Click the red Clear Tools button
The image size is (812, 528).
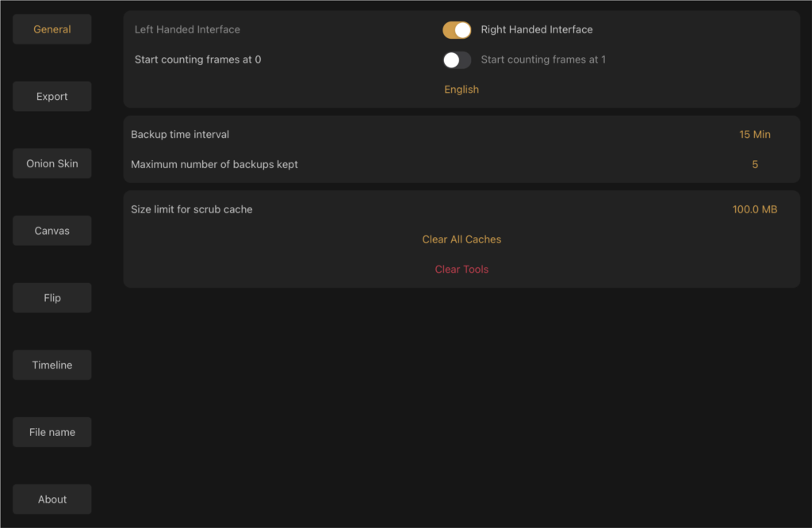tap(462, 270)
